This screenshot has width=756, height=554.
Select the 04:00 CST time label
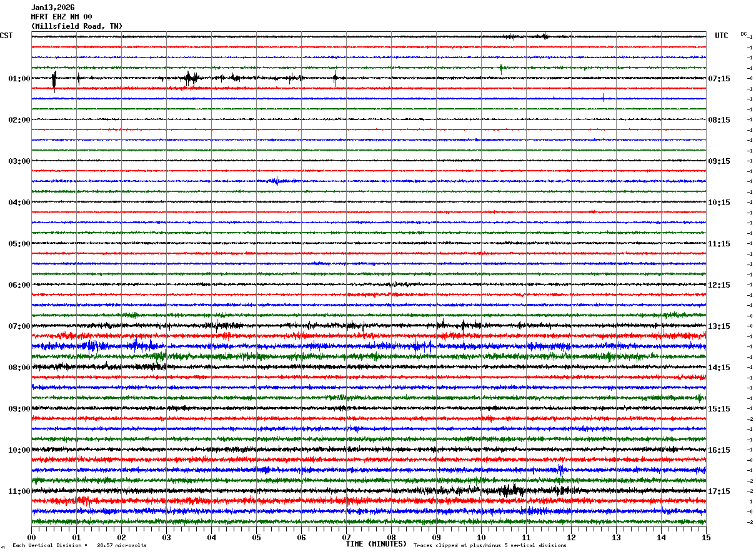(19, 203)
